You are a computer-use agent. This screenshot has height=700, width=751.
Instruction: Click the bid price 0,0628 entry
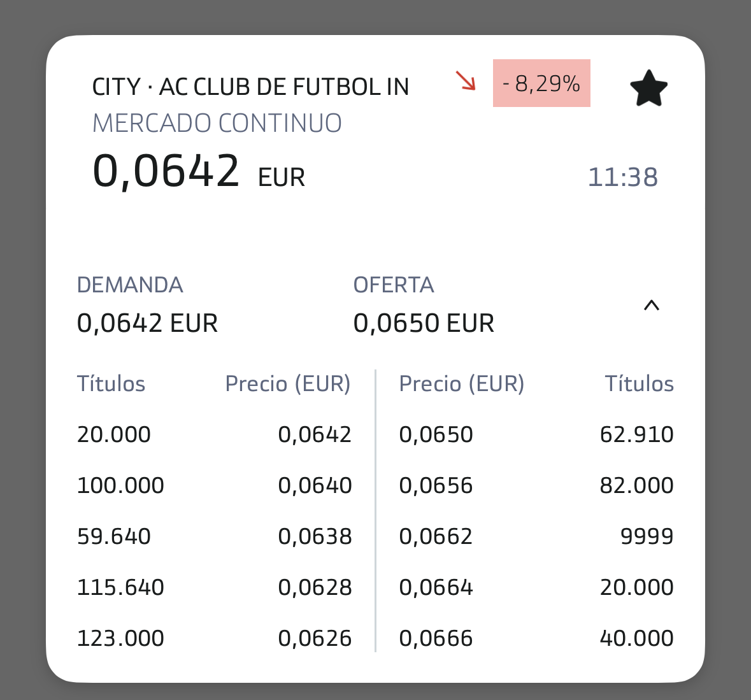[x=315, y=587]
